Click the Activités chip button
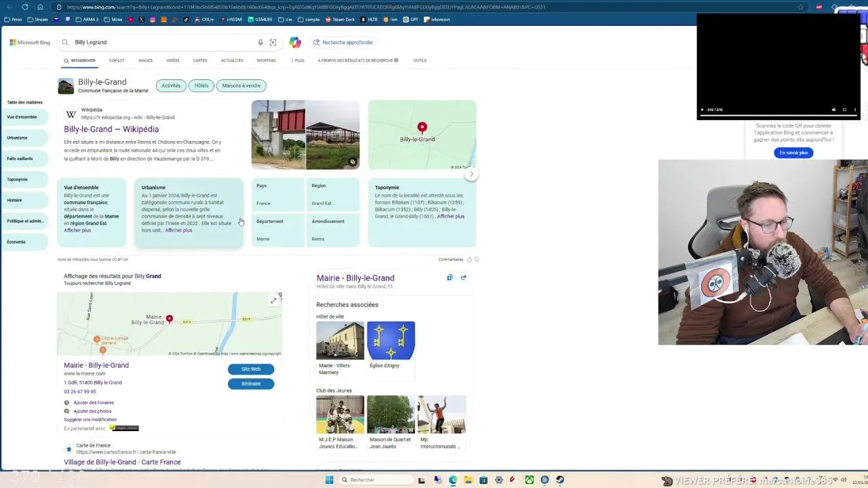Viewport: 868px width, 488px height. 171,85
